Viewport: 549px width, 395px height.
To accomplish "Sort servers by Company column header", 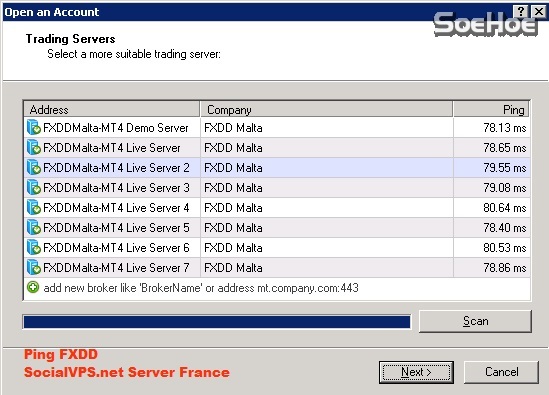I will (x=326, y=109).
